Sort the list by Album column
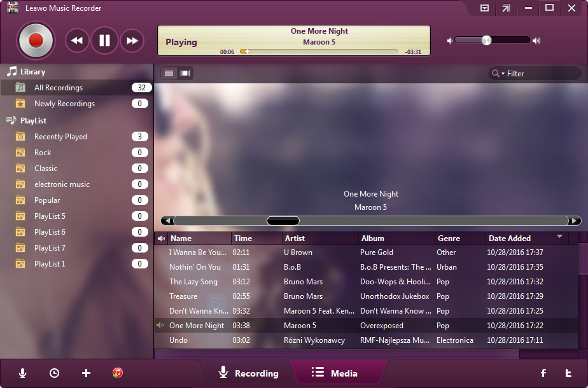 pyautogui.click(x=396, y=239)
